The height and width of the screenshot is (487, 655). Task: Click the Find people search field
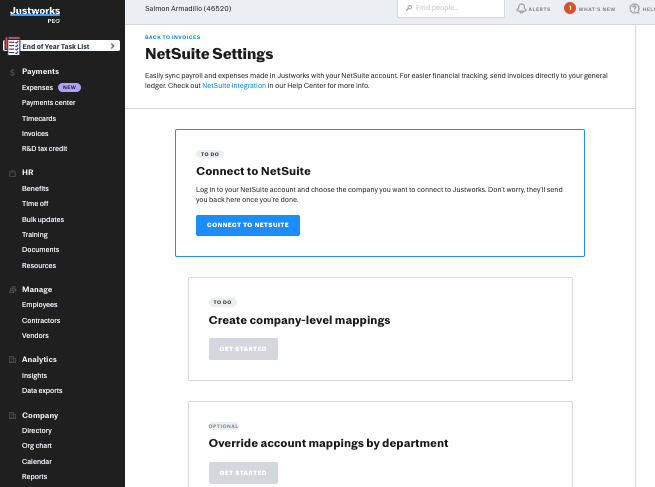tap(451, 8)
